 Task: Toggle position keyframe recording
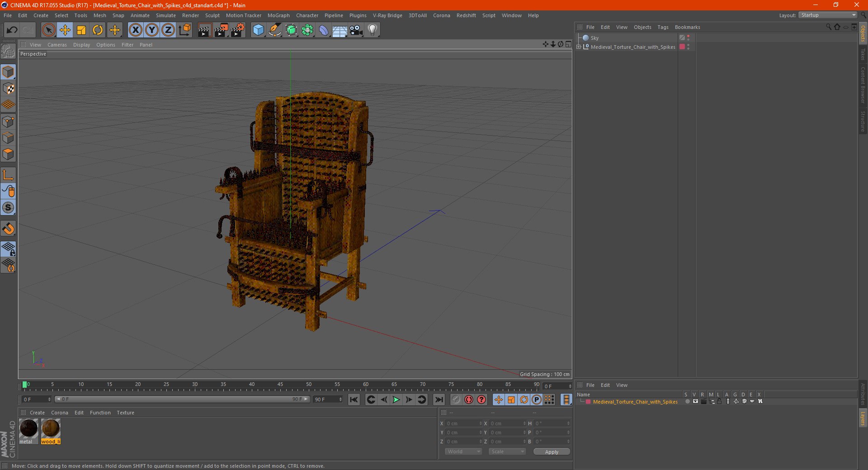tap(499, 399)
